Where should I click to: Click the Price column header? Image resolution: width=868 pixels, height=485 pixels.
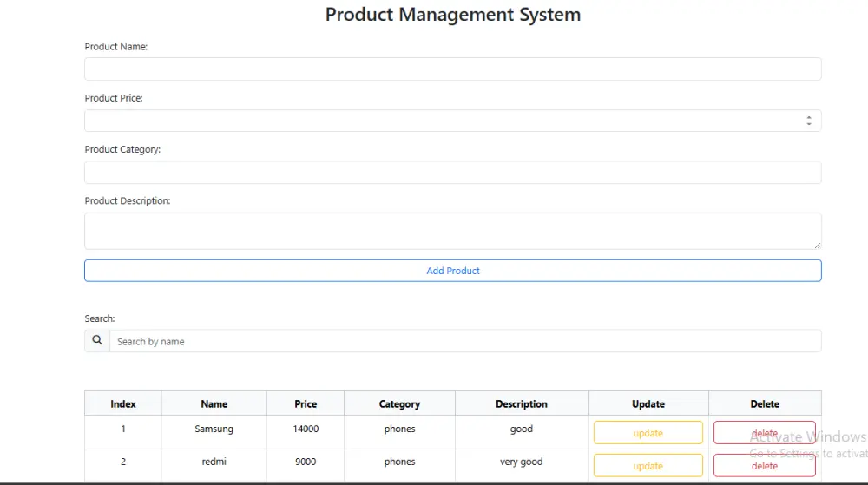pos(306,403)
